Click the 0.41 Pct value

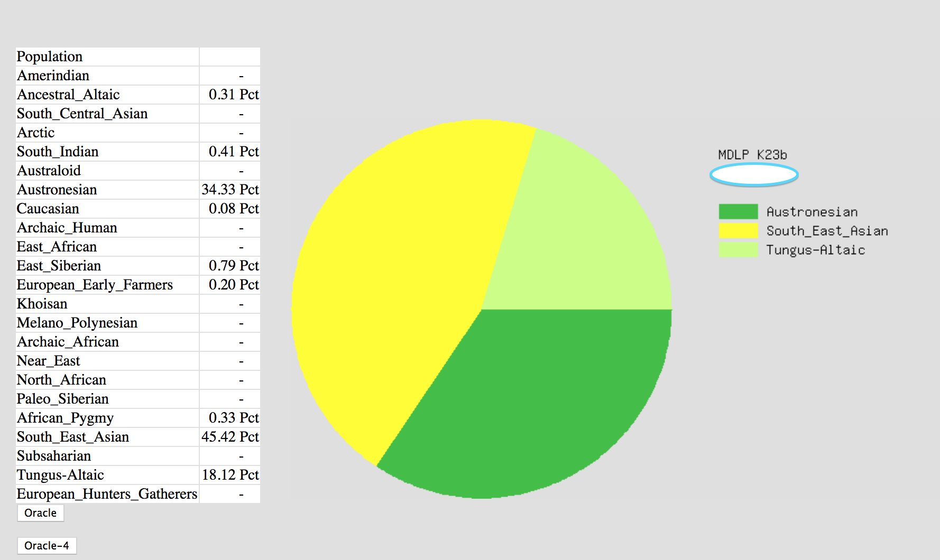234,152
